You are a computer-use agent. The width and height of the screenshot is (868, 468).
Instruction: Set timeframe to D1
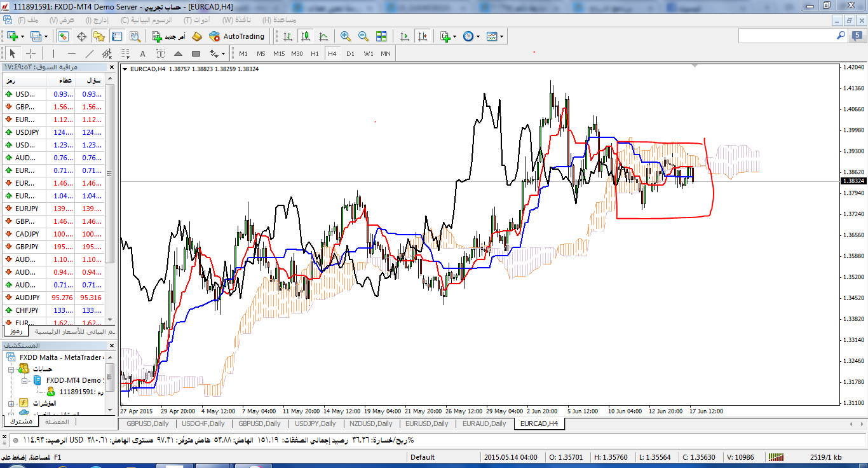(x=350, y=53)
